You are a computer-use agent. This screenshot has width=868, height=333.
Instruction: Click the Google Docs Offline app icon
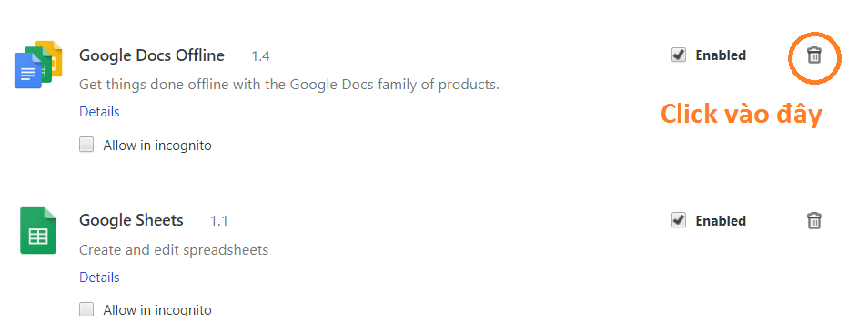click(x=38, y=65)
